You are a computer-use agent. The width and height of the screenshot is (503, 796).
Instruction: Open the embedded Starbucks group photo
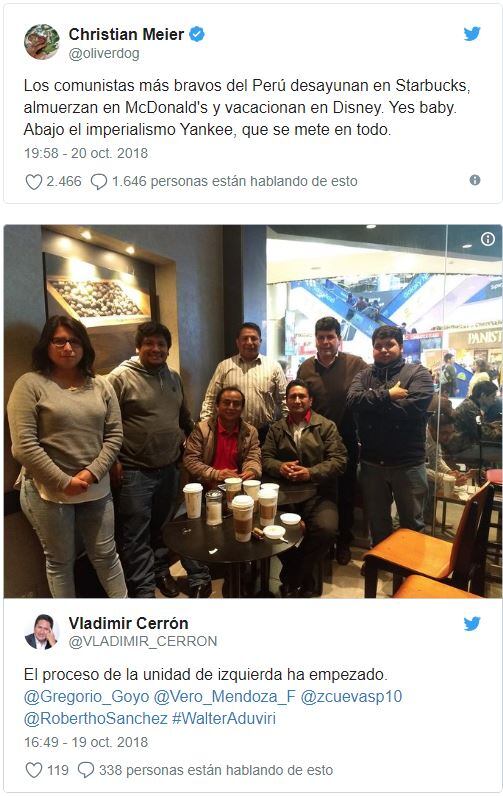click(253, 411)
